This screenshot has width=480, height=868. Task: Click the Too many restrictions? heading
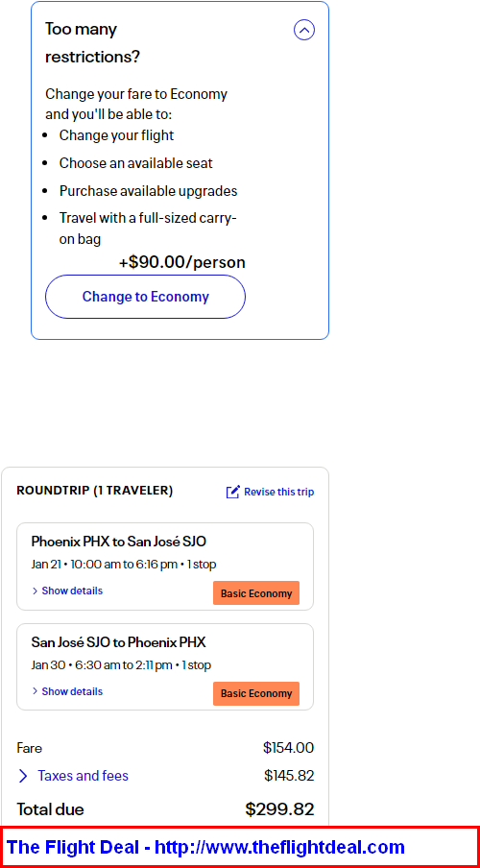point(92,42)
